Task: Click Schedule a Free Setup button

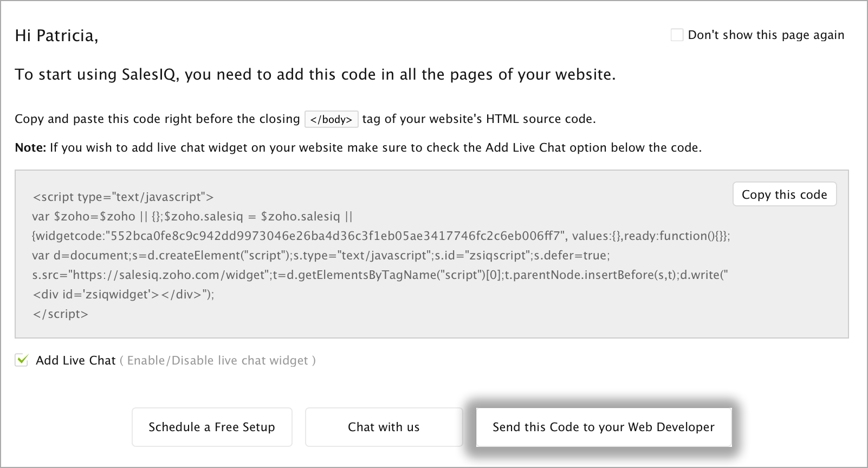Action: point(212,427)
